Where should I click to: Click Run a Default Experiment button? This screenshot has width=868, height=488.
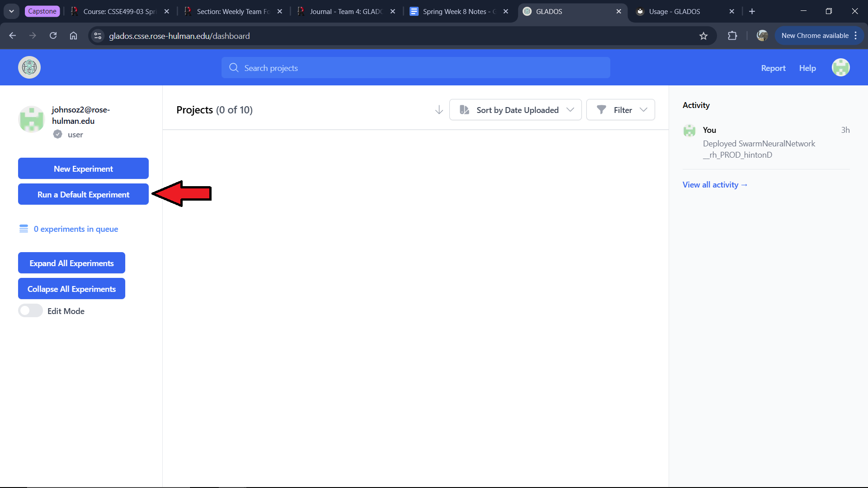(x=83, y=194)
